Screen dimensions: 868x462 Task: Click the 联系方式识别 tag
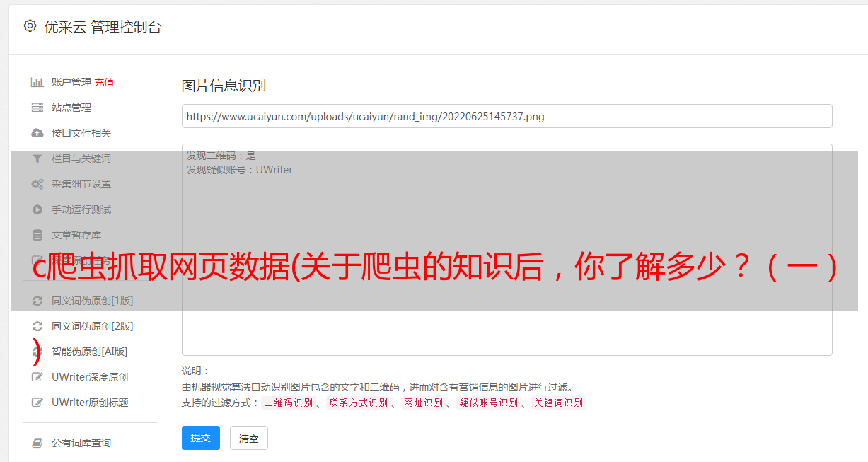(358, 403)
